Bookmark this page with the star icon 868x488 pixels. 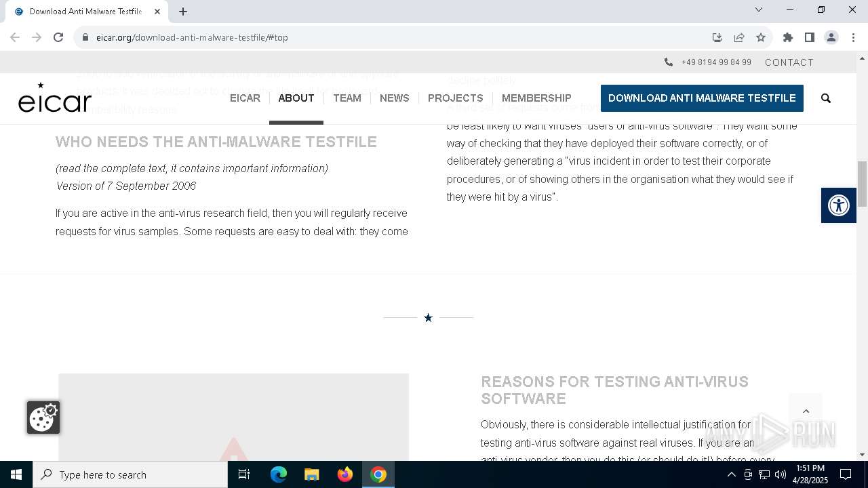(x=761, y=37)
